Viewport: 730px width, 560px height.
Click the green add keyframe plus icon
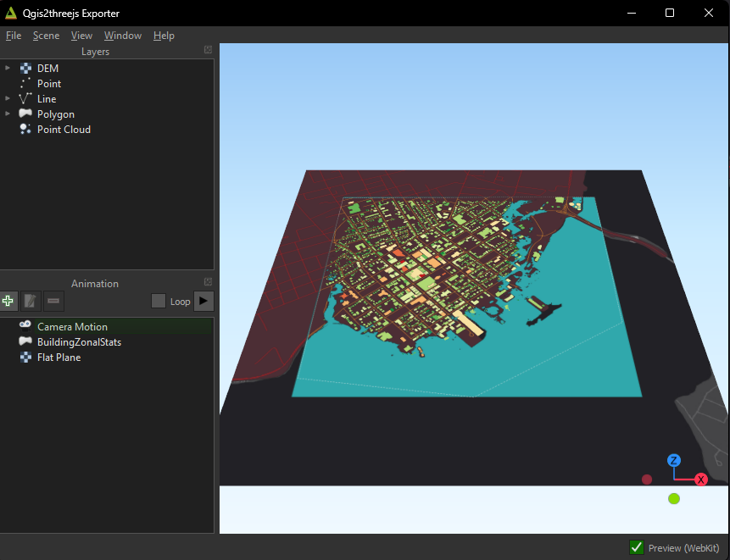tap(9, 301)
